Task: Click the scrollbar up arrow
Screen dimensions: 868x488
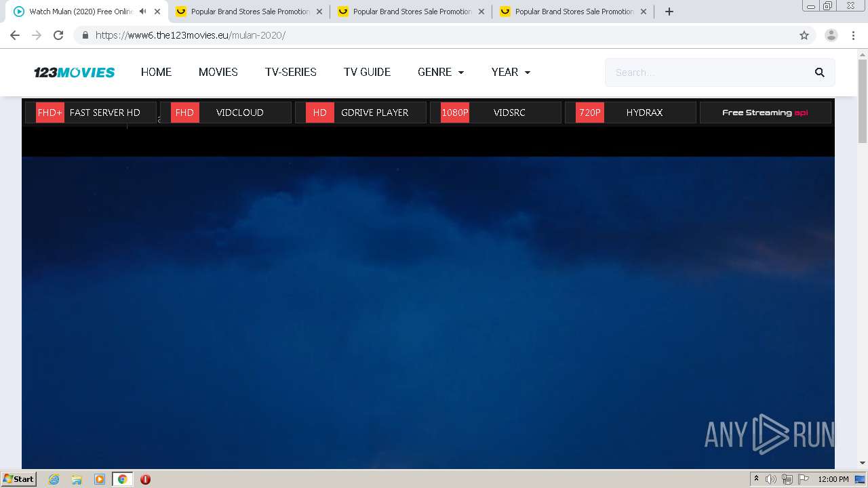Action: click(x=863, y=54)
